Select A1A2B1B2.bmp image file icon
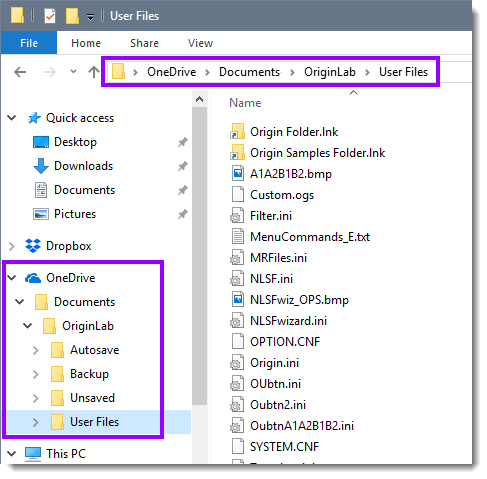 [x=237, y=174]
